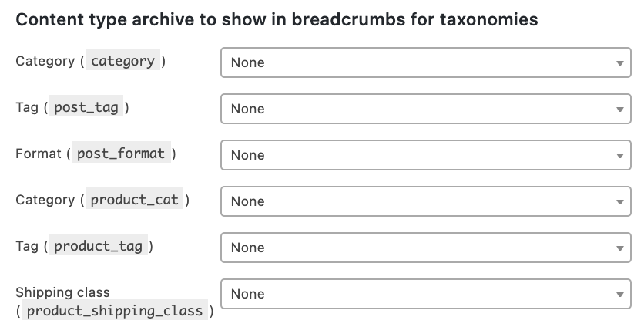Open the Category (product_cat) dropdown
The width and height of the screenshot is (644, 334).
tap(425, 201)
